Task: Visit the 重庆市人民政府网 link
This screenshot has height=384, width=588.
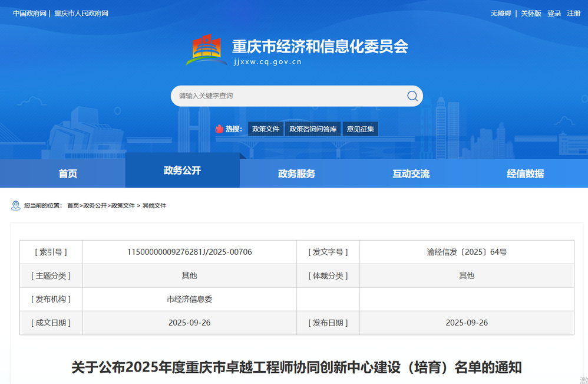Action: (x=81, y=13)
